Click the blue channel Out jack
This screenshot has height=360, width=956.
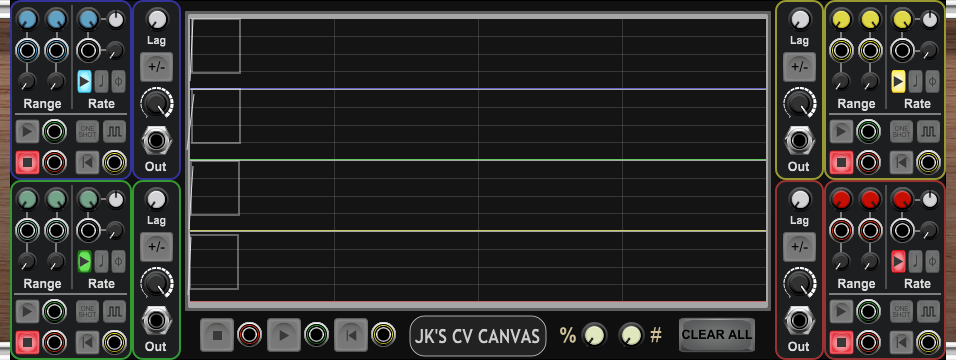[156, 141]
